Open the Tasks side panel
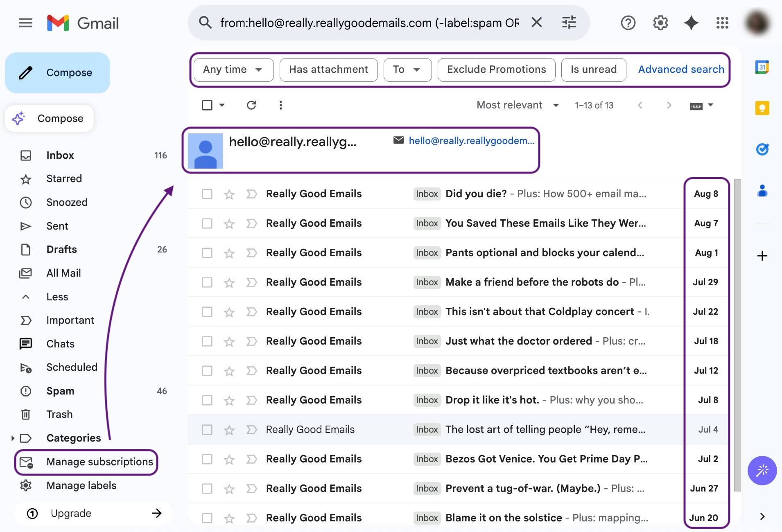 coord(762,149)
